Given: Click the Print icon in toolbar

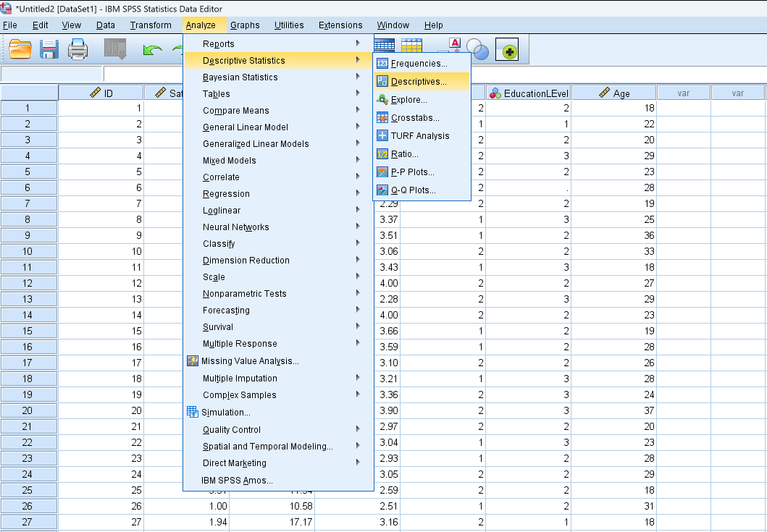Looking at the screenshot, I should [77, 49].
